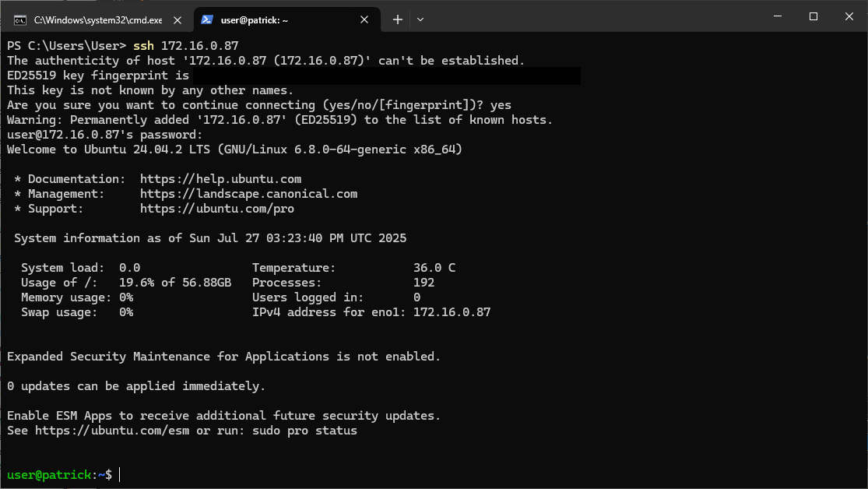Open a new tab with plus icon
Screen dimensions: 868x489
click(x=397, y=19)
